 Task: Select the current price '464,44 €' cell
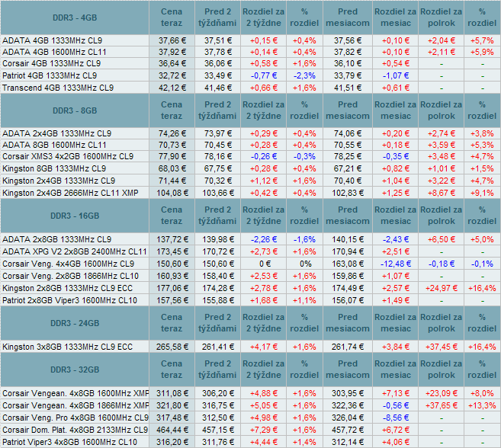pos(172,430)
